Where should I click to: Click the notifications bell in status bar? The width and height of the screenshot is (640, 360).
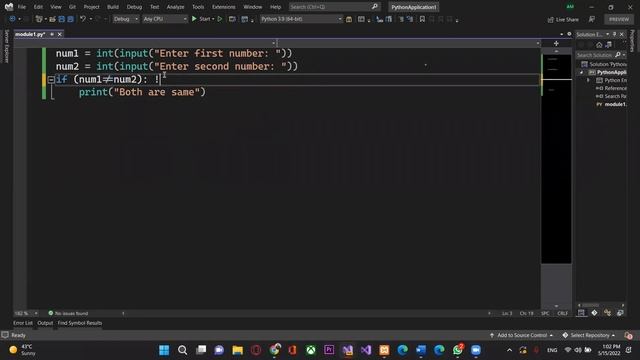point(629,336)
